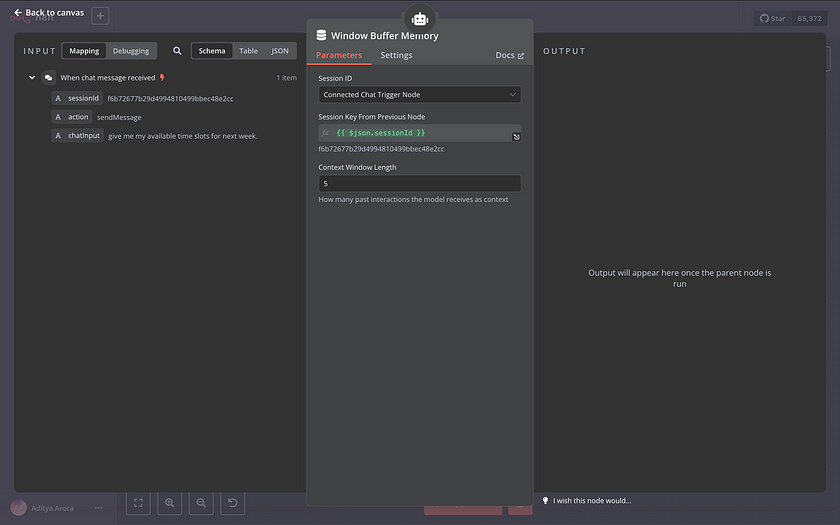
Task: Open the Parameters tab
Action: click(339, 55)
